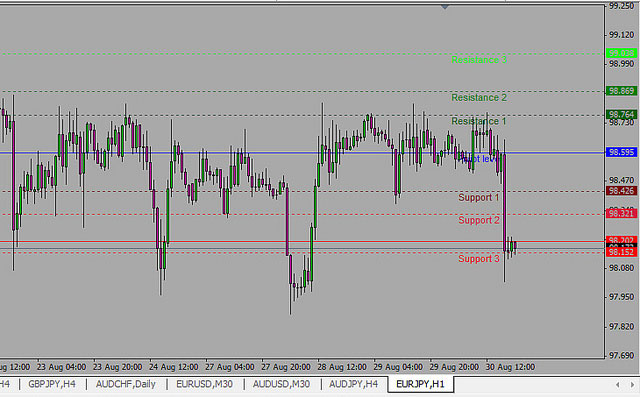The image size is (640, 397).
Task: Click the 97.820 value on price axis
Action: click(x=622, y=326)
